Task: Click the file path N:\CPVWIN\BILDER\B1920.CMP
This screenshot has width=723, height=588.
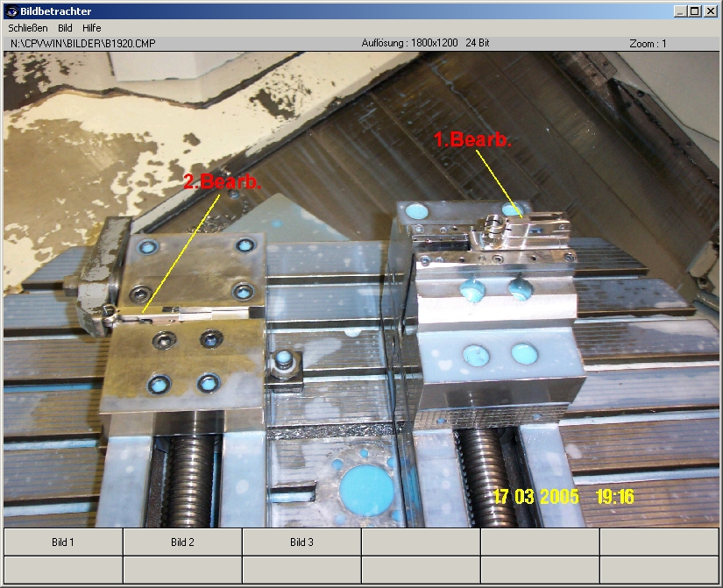Action: pos(82,43)
